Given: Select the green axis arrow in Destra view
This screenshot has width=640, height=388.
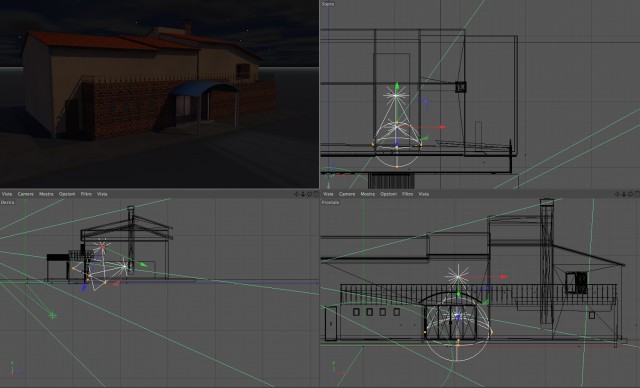Looking at the screenshot, I should pyautogui.click(x=143, y=265).
